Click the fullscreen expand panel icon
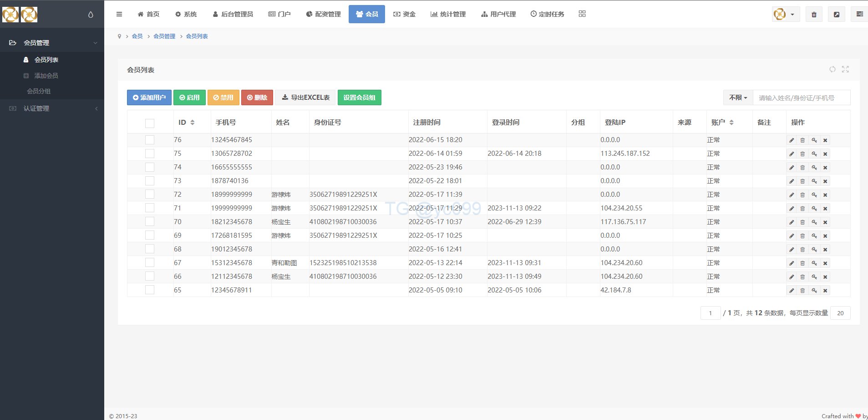Screen dimensions: 868x420 [845, 69]
